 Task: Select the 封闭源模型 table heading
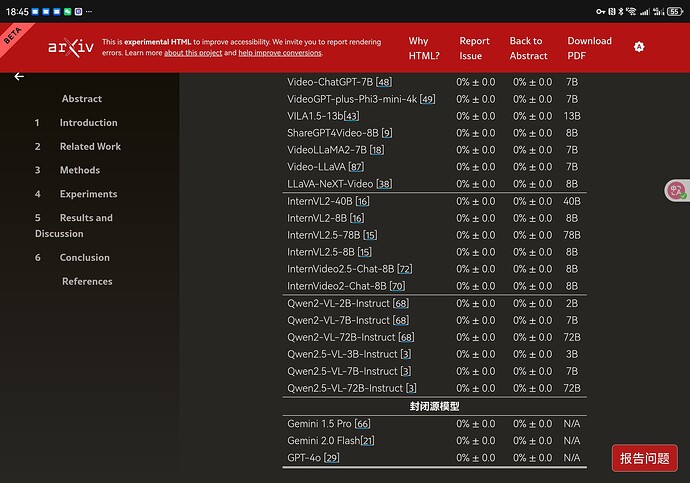pyautogui.click(x=434, y=406)
